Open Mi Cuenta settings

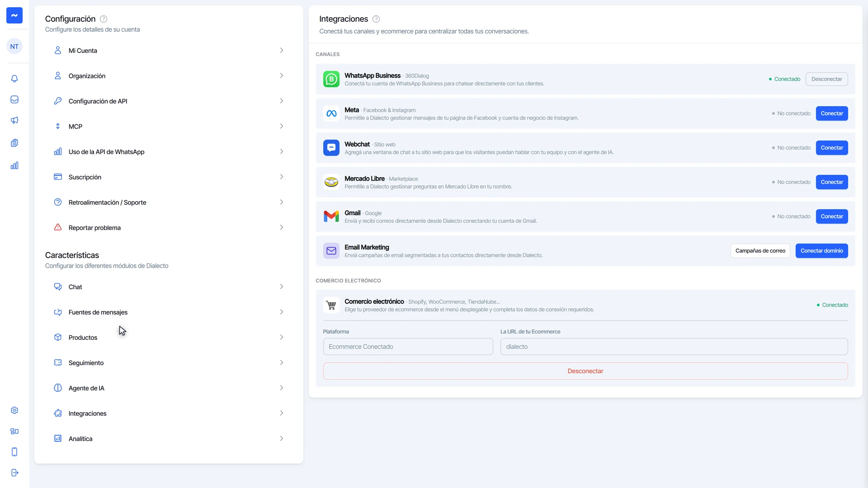169,51
